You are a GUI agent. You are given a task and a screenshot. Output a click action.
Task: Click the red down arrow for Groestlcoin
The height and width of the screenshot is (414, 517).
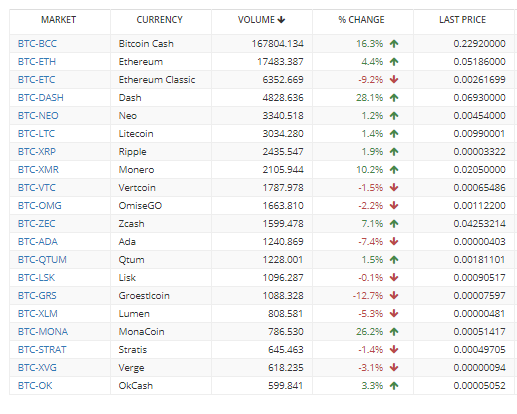394,296
